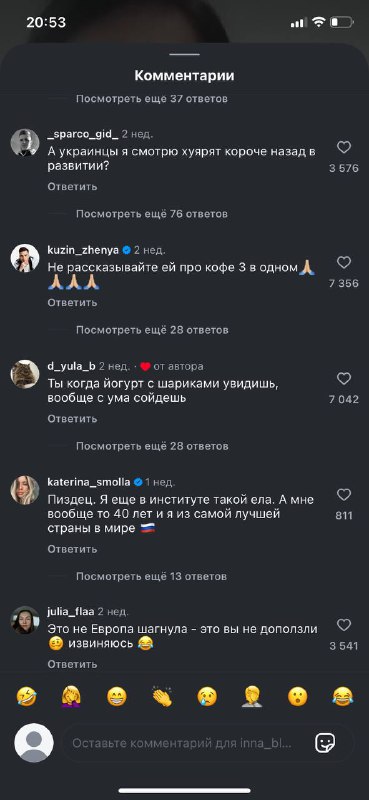Screen dimensions: 369x800
Task: Like katerina_smolla's comment
Action: (x=344, y=495)
